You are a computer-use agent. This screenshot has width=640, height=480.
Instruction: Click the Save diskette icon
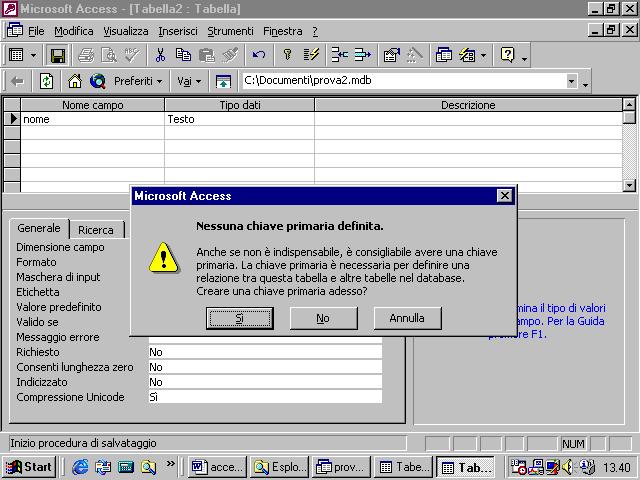click(x=58, y=55)
